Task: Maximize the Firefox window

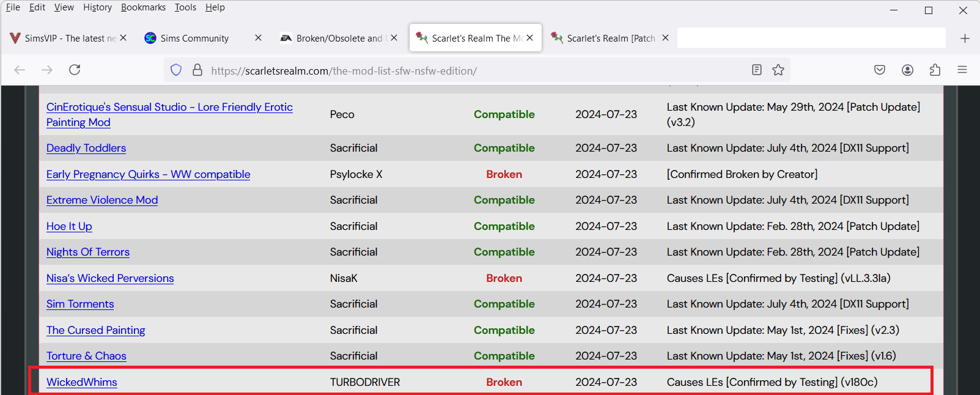Action: (929, 10)
